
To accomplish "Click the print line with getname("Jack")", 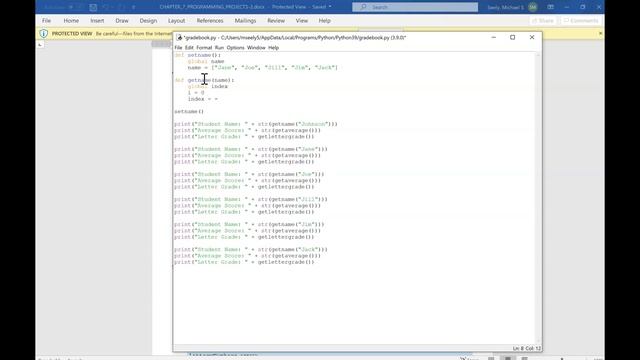I will (x=251, y=249).
